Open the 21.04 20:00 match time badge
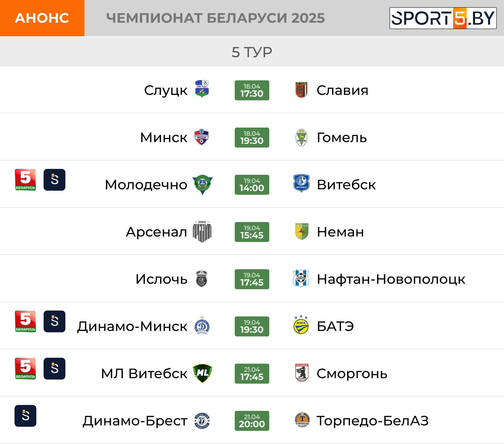The image size is (504, 444). (252, 421)
